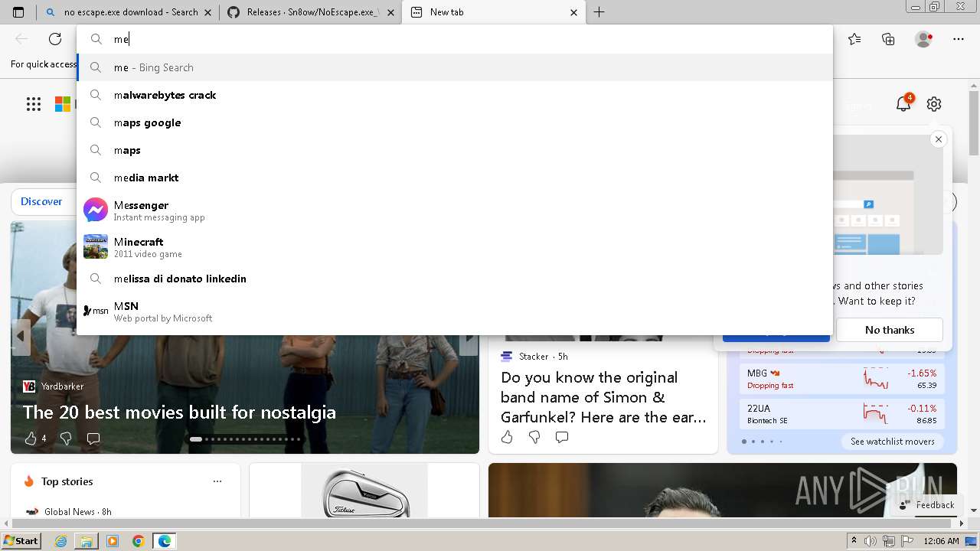Click the horizontal scrollbar at page bottom
The height and width of the screenshot is (551, 980).
coord(482,523)
